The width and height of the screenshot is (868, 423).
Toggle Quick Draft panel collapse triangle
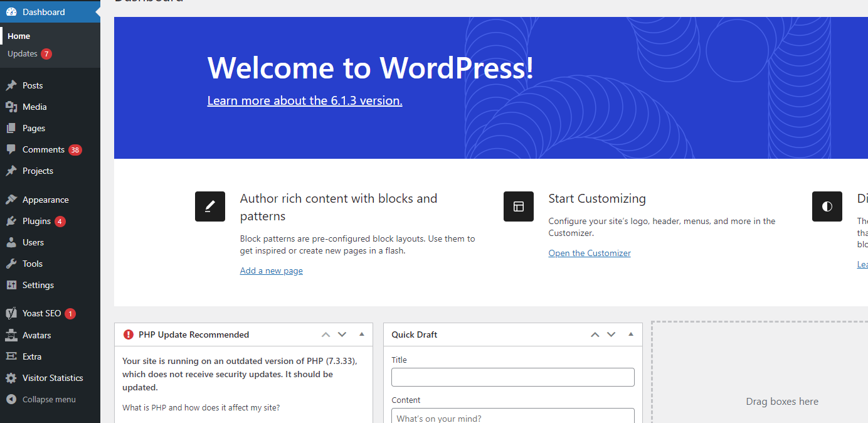pos(632,335)
